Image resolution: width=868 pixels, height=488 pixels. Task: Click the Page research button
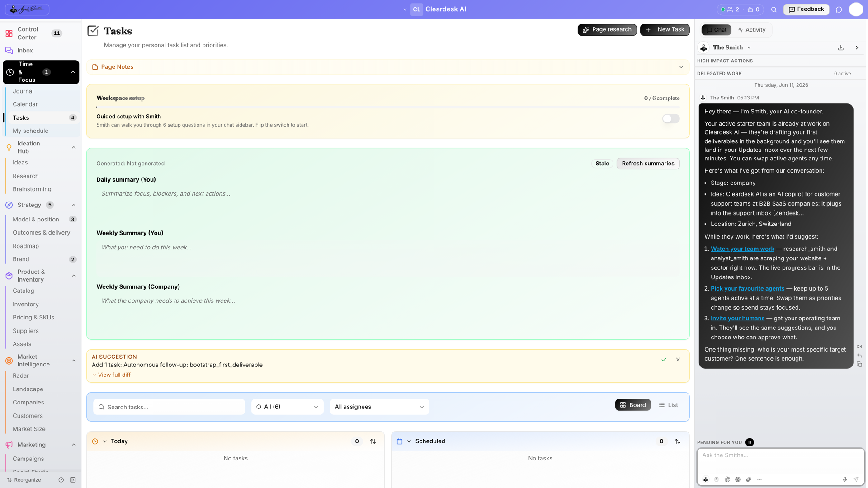pyautogui.click(x=607, y=30)
